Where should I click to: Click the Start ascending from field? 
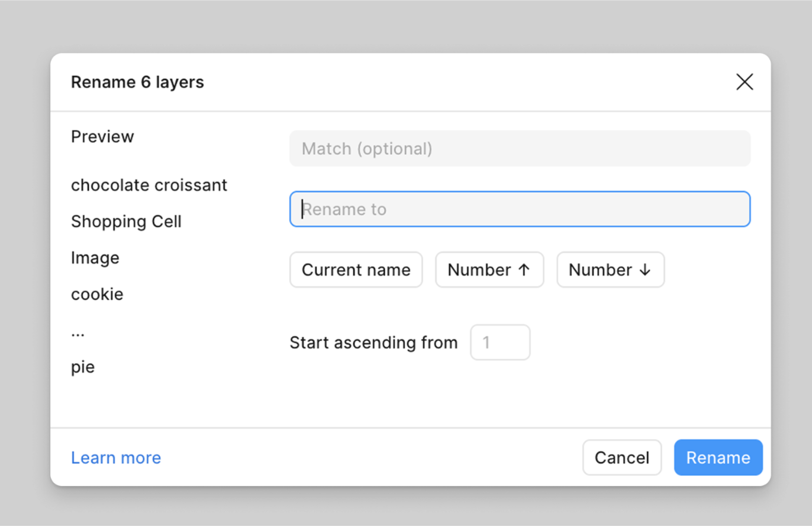[500, 342]
